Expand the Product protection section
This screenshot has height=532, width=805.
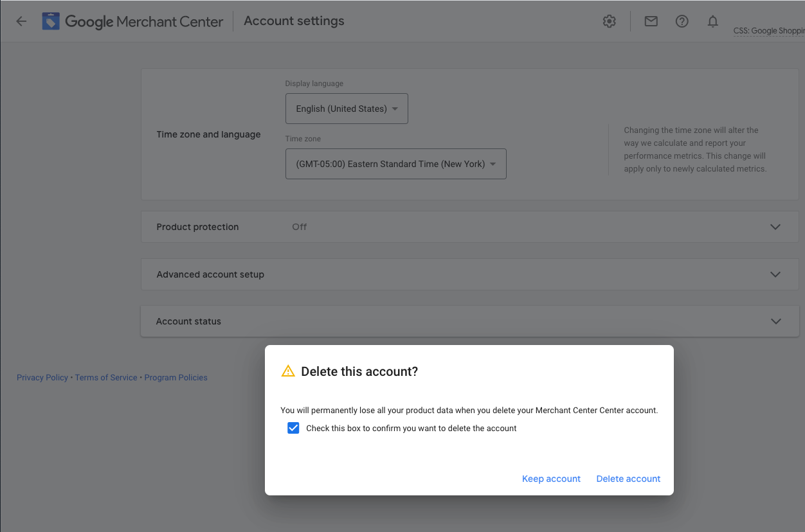tap(775, 227)
